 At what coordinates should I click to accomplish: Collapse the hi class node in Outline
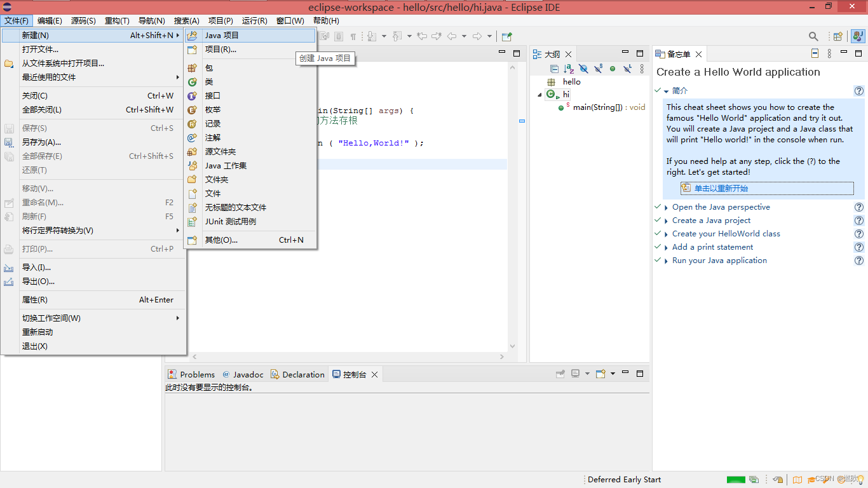click(x=540, y=95)
